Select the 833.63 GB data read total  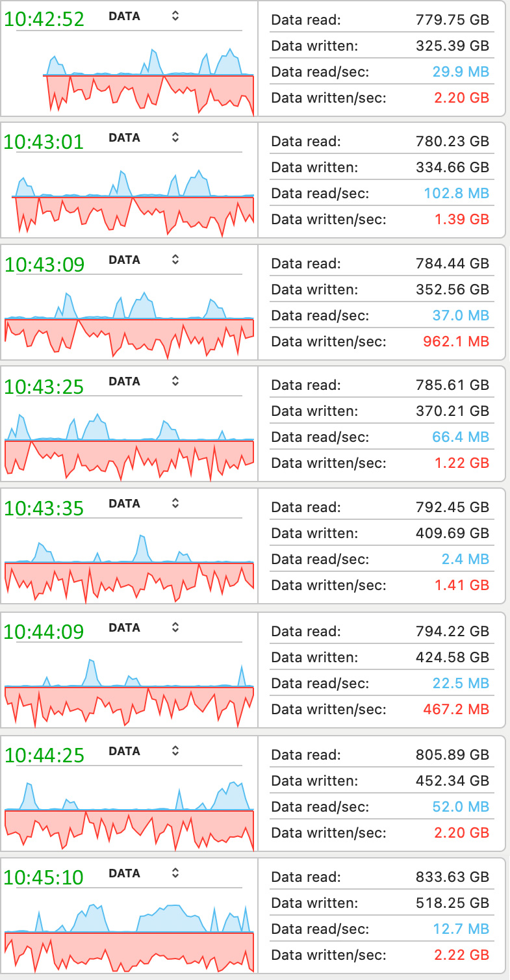coord(452,877)
